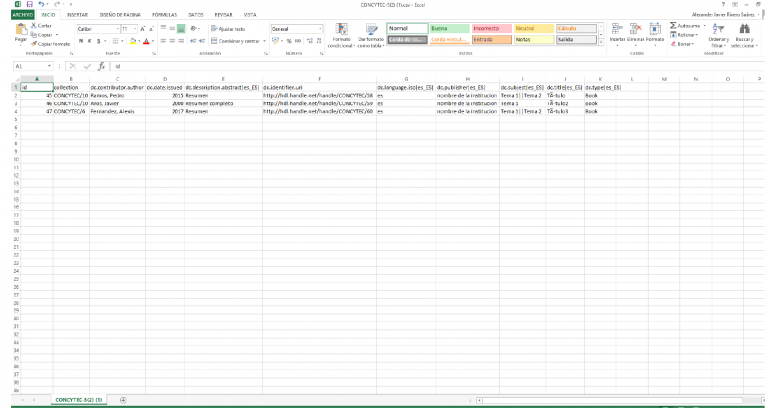Open the ARCHIVO menu

22,15
